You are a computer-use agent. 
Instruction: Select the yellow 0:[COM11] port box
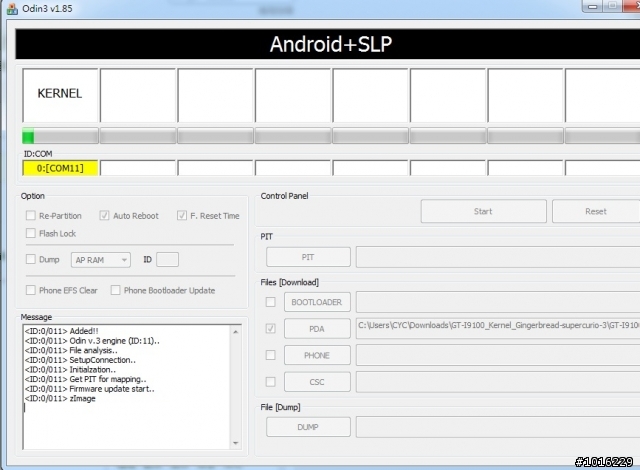pyautogui.click(x=60, y=168)
